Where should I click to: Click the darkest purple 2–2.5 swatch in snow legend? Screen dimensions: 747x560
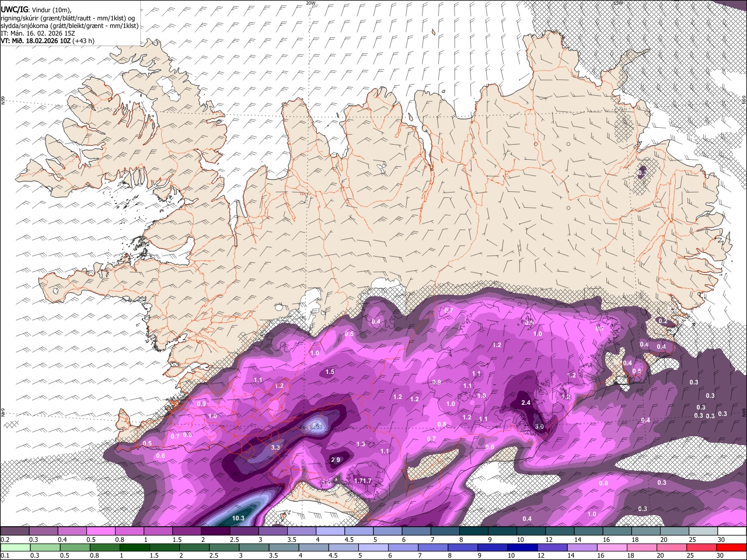tap(215, 531)
